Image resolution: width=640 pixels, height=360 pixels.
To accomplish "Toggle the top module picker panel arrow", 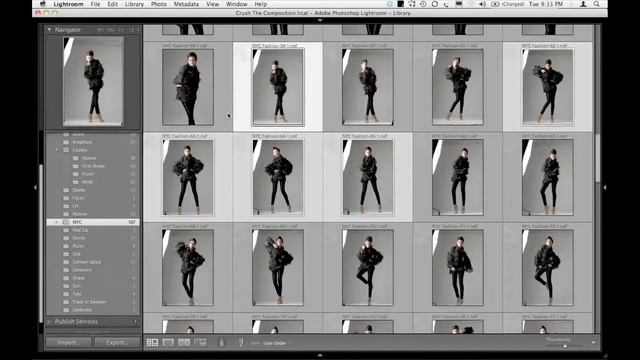I will 320,20.
